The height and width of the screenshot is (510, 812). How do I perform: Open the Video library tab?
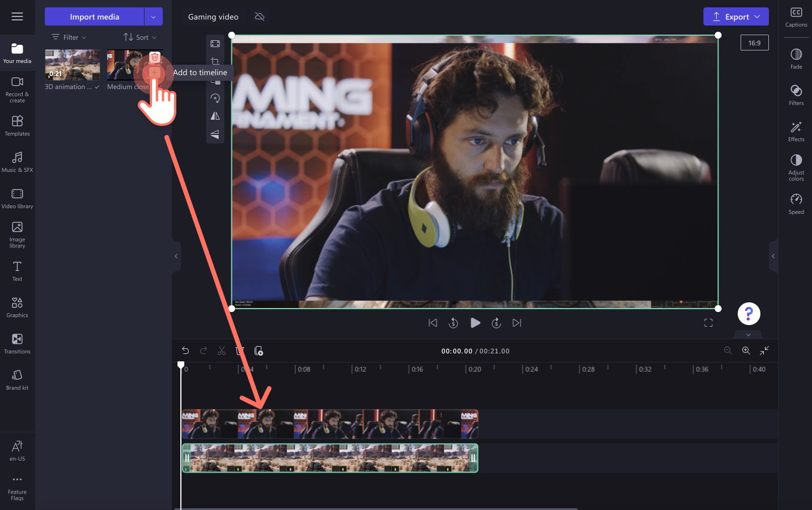click(x=17, y=199)
